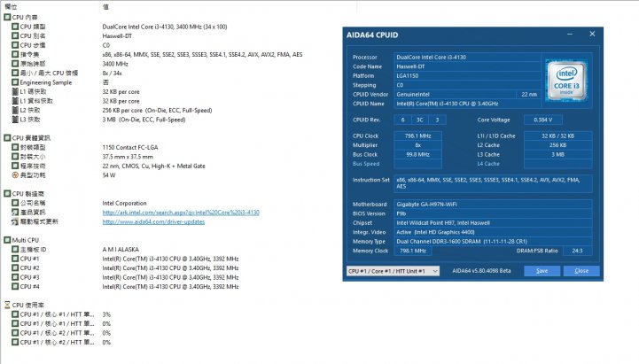Click the Multiplier value 8x
The width and height of the screenshot is (639, 364).
(417, 145)
